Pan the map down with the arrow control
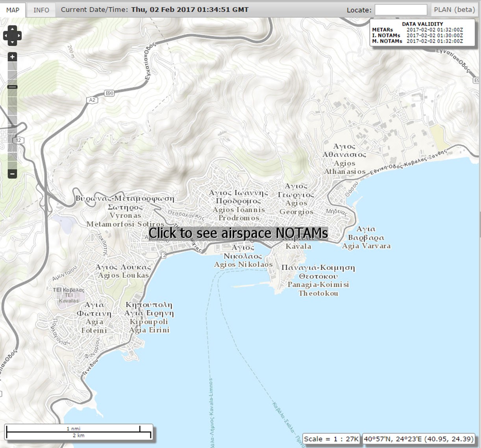 (x=12, y=42)
